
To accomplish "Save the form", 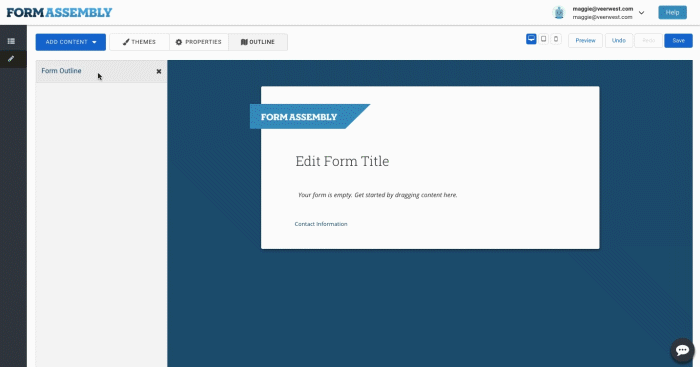I will point(679,41).
